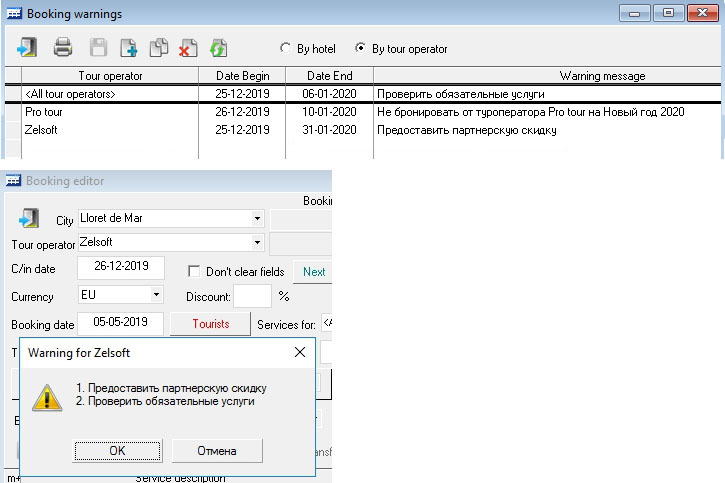This screenshot has width=725, height=483.
Task: Copy the selected warning record
Action: 159,48
